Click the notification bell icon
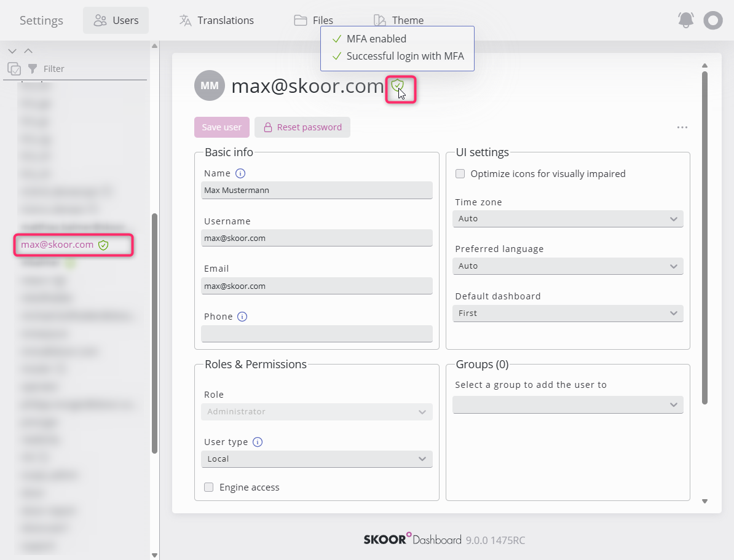The height and width of the screenshot is (560, 734). [685, 20]
